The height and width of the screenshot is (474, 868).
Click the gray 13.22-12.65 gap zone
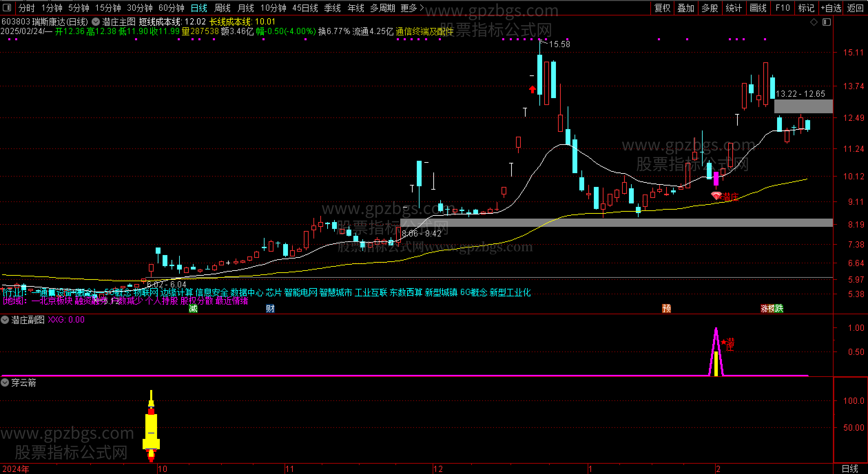(x=803, y=106)
